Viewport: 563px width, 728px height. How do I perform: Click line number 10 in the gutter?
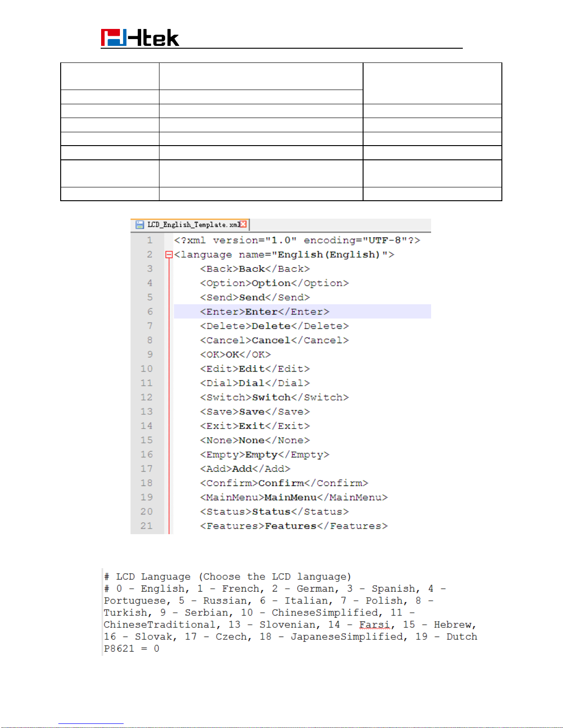click(147, 368)
